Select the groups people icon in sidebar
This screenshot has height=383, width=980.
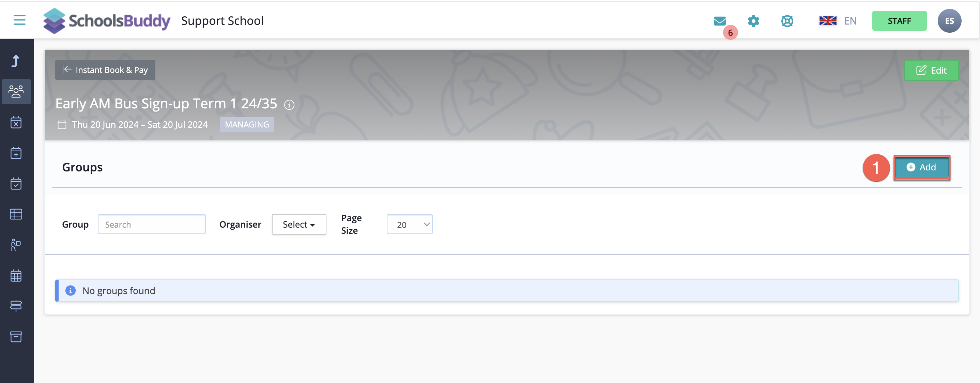pos(16,91)
